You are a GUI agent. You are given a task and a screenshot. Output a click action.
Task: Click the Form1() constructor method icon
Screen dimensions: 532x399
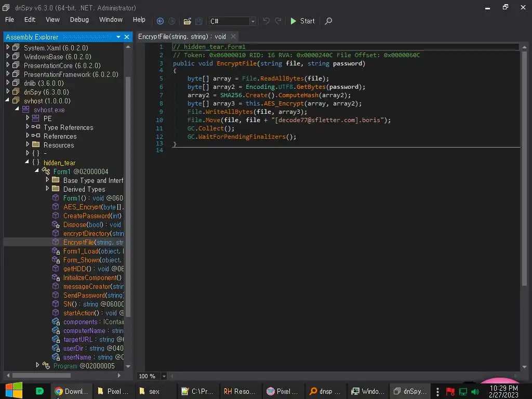56,197
